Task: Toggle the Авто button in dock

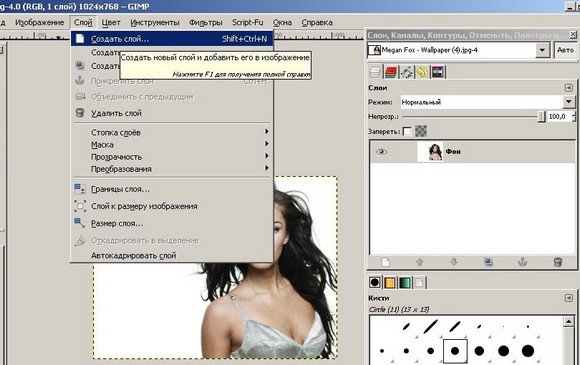Action: (x=565, y=50)
